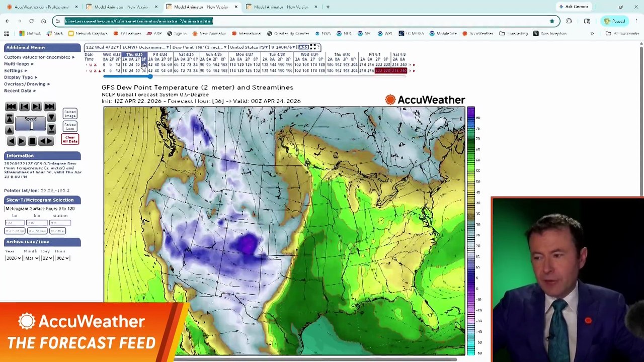Step back one animation frame
644x362 pixels.
click(x=24, y=107)
